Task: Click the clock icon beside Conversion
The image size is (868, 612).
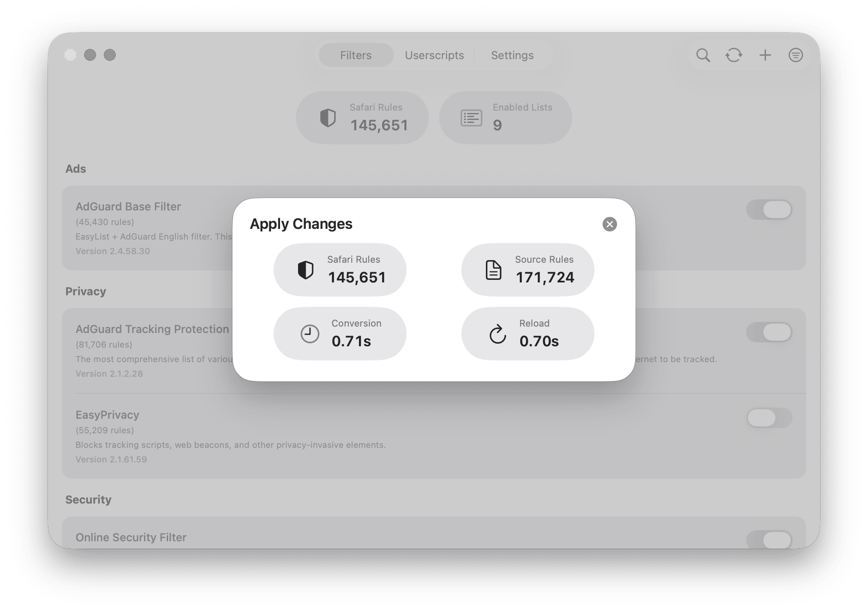Action: pyautogui.click(x=310, y=334)
